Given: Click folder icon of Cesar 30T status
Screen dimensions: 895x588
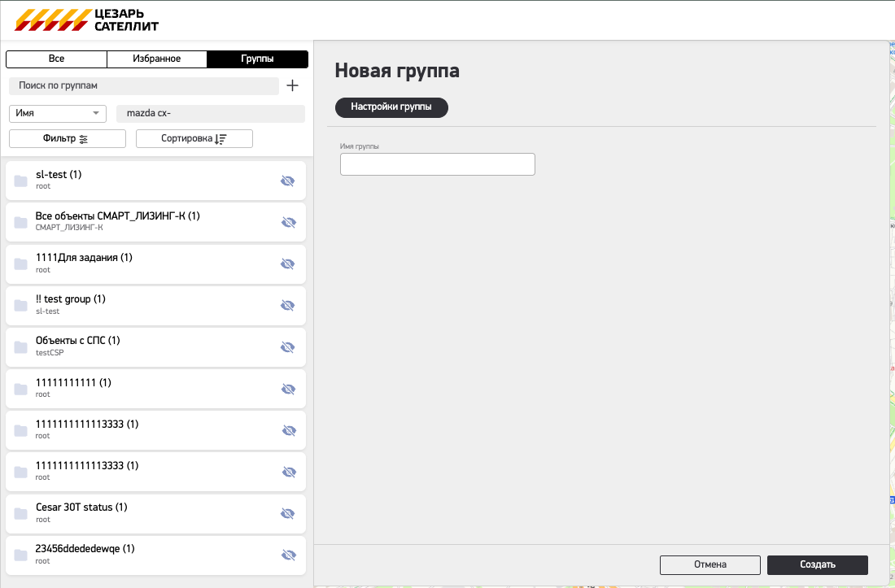Looking at the screenshot, I should (21, 513).
